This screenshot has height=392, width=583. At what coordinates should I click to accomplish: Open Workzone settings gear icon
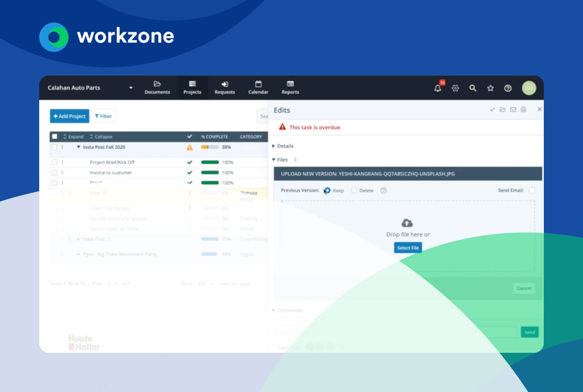click(x=455, y=88)
